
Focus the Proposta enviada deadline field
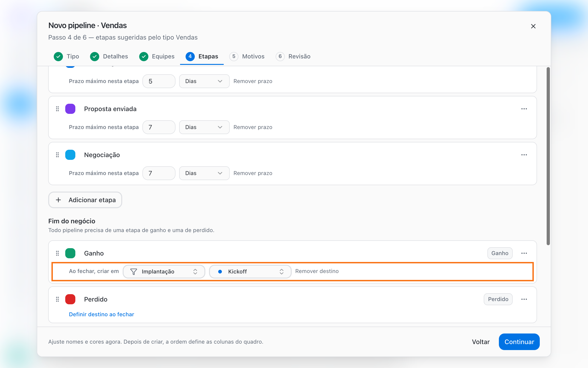pos(159,127)
